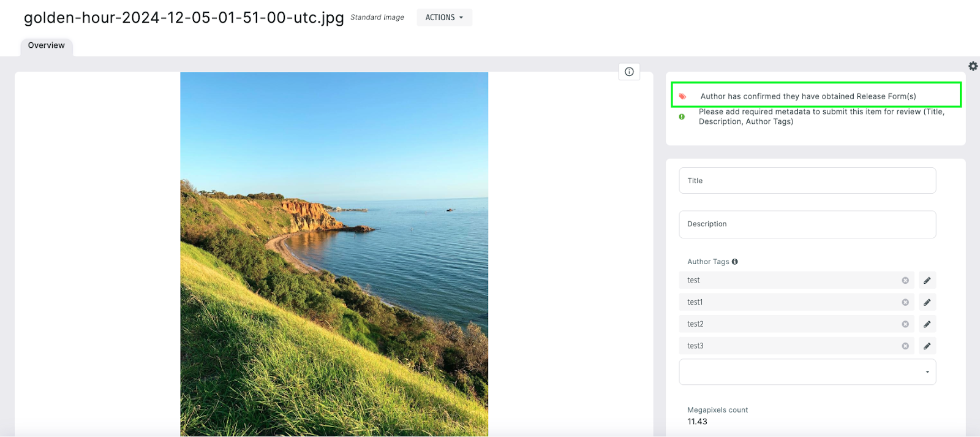Click pencil icon next to "test3"
This screenshot has width=980, height=437.
tap(927, 346)
